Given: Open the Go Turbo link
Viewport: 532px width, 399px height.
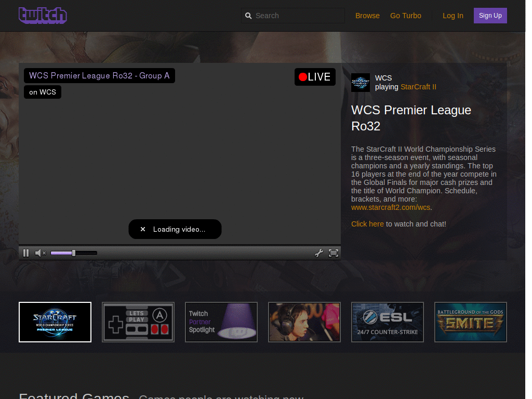Looking at the screenshot, I should click(x=405, y=16).
